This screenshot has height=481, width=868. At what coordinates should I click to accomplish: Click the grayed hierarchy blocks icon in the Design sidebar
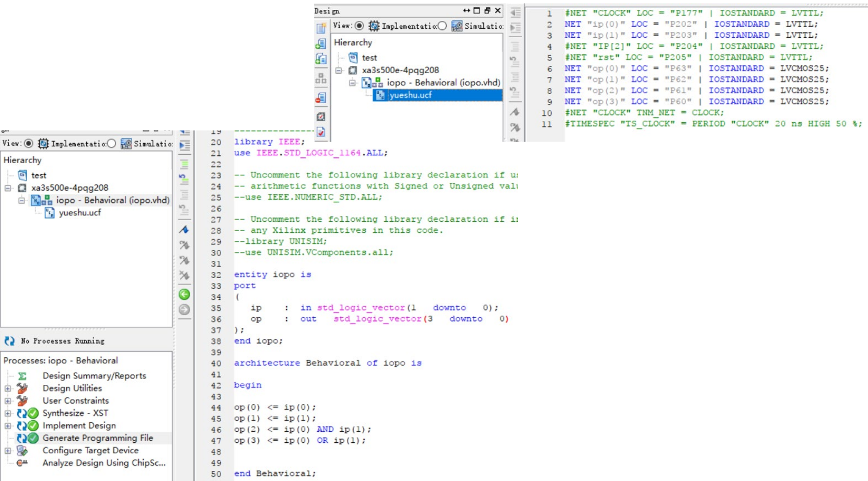(x=321, y=78)
